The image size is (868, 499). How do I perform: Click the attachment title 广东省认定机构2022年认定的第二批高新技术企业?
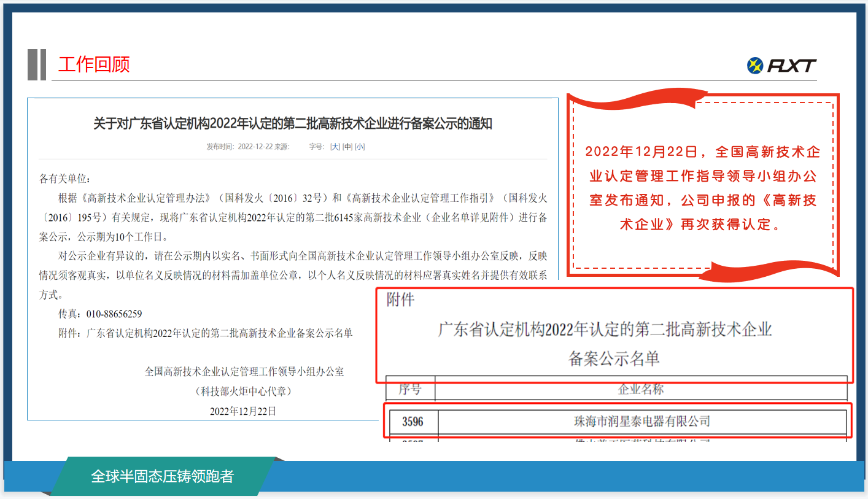(605, 330)
